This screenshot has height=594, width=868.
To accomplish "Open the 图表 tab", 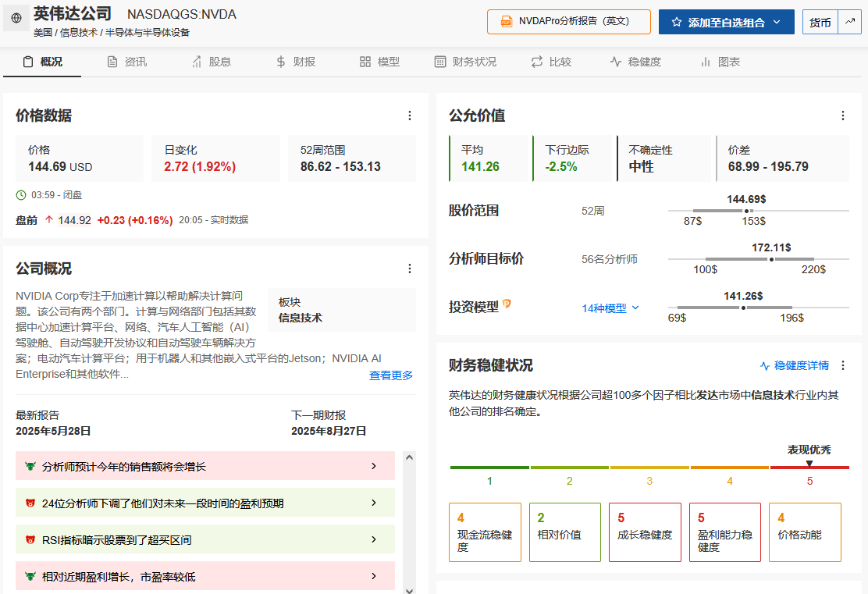I will pyautogui.click(x=720, y=62).
